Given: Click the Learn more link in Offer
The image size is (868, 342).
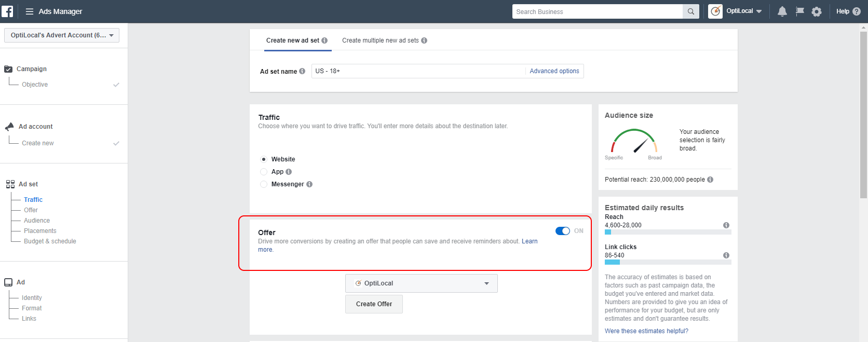Looking at the screenshot, I should 530,241.
